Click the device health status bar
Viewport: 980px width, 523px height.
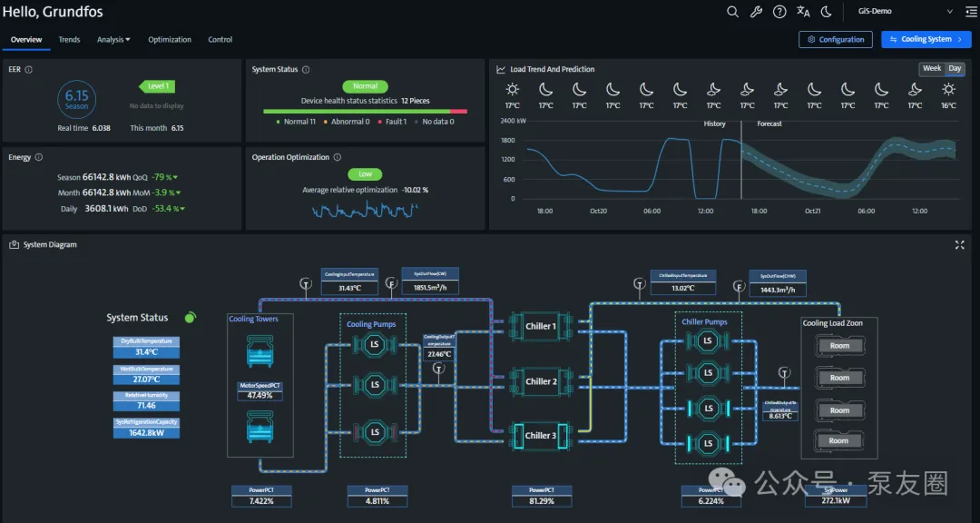pos(365,112)
